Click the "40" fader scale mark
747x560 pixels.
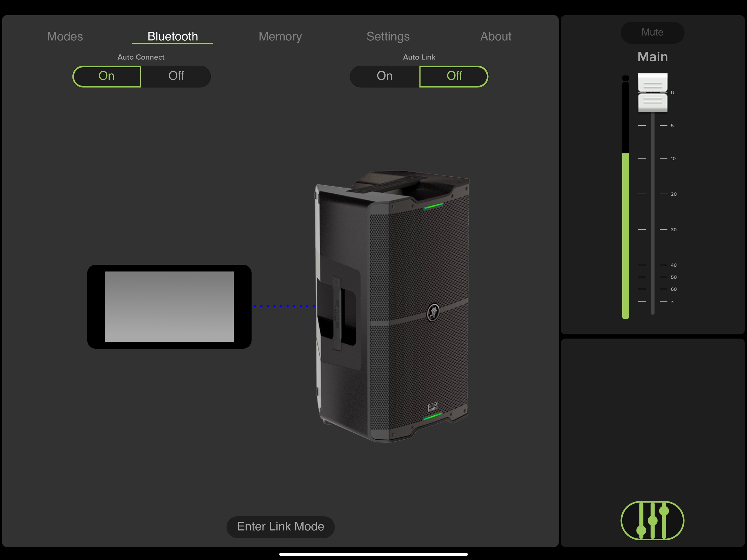(x=673, y=265)
